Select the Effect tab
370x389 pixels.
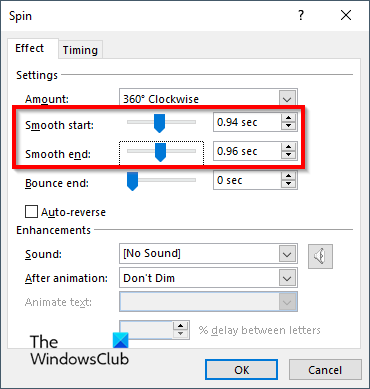(30, 48)
